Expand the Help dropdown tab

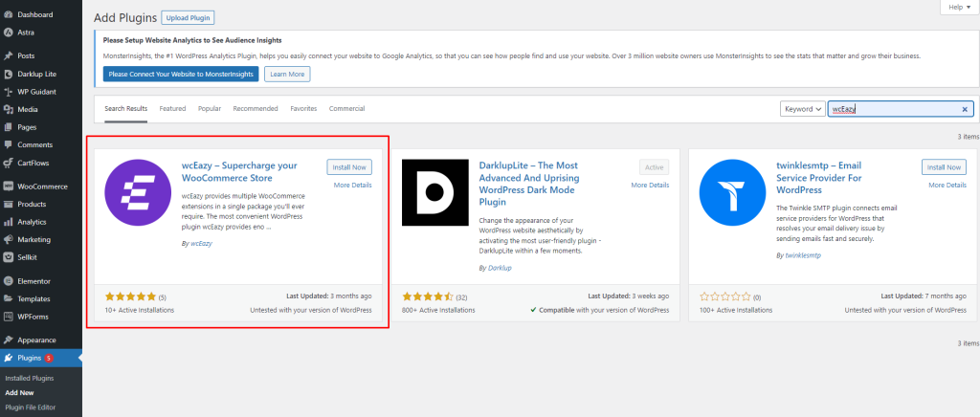958,7
